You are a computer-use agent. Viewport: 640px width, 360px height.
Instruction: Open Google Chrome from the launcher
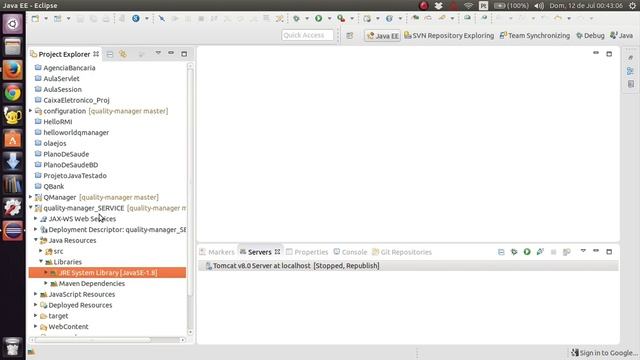tap(13, 93)
